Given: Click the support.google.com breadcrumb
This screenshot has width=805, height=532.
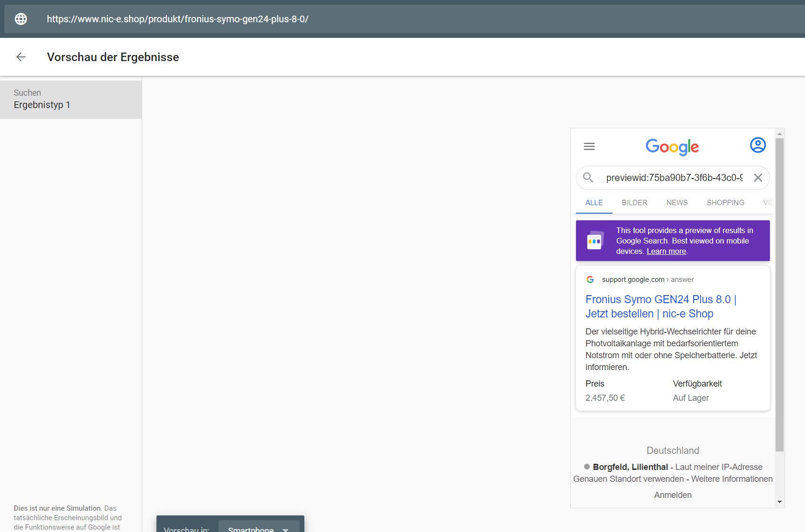Looking at the screenshot, I should click(648, 280).
